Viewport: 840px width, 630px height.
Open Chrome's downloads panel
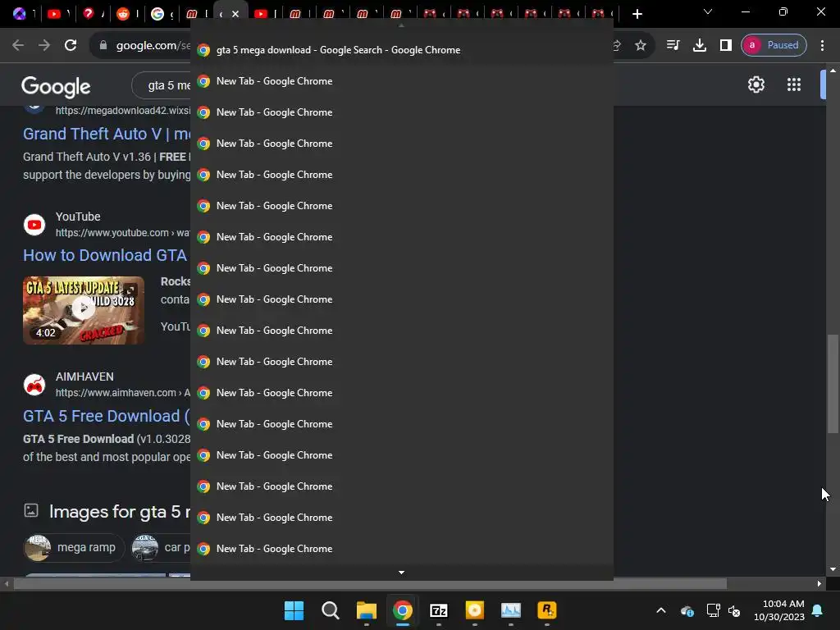699,45
